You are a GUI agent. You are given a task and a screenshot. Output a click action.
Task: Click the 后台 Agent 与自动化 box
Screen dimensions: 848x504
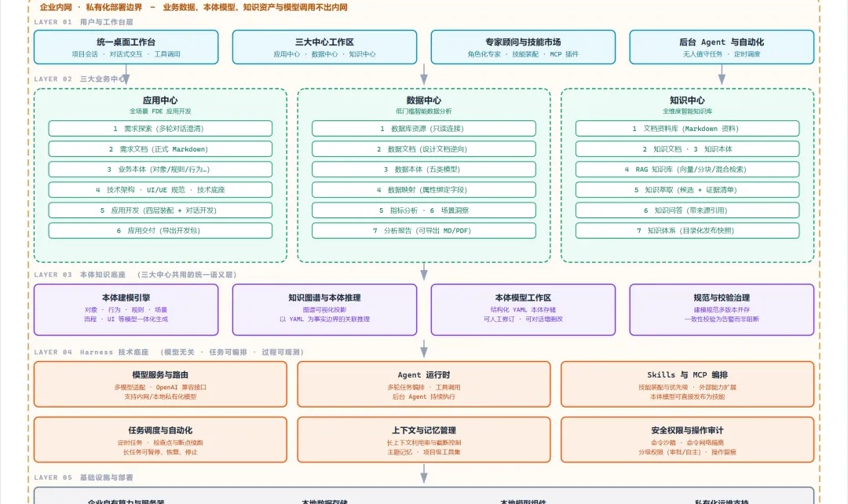click(722, 47)
